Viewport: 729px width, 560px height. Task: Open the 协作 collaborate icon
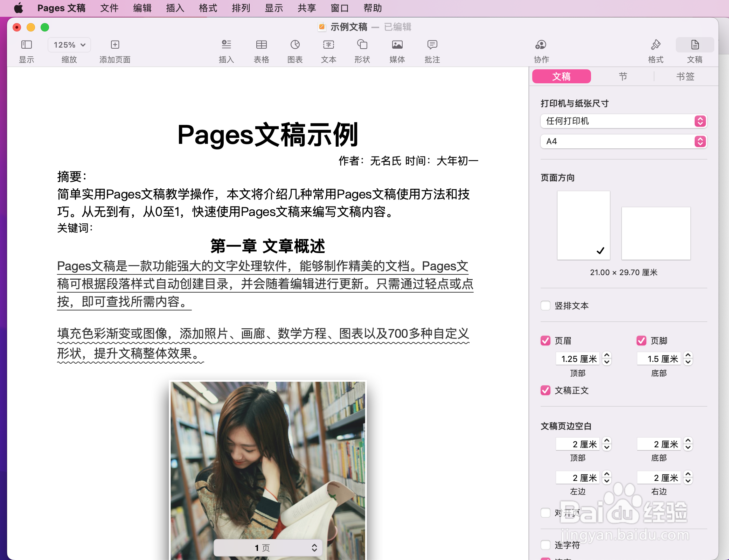(x=541, y=44)
